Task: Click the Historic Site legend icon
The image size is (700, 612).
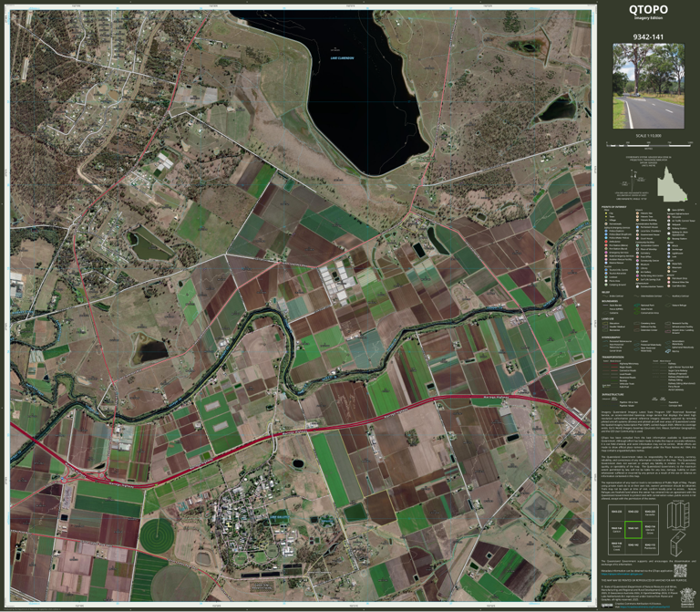Action: tap(637, 213)
